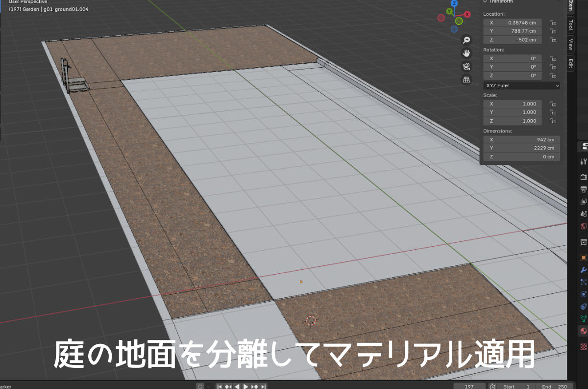Click the faded blue negative Z gizmo ball
The image size is (588, 389).
tap(454, 28)
